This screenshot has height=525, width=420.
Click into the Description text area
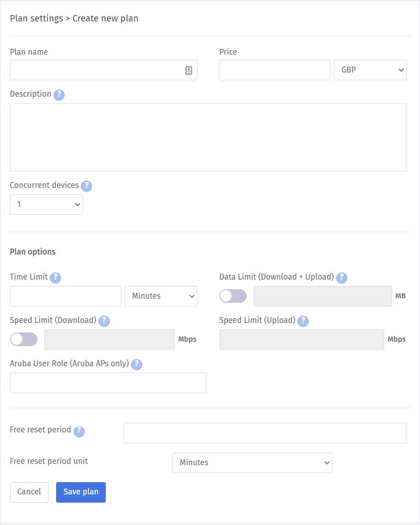click(208, 137)
